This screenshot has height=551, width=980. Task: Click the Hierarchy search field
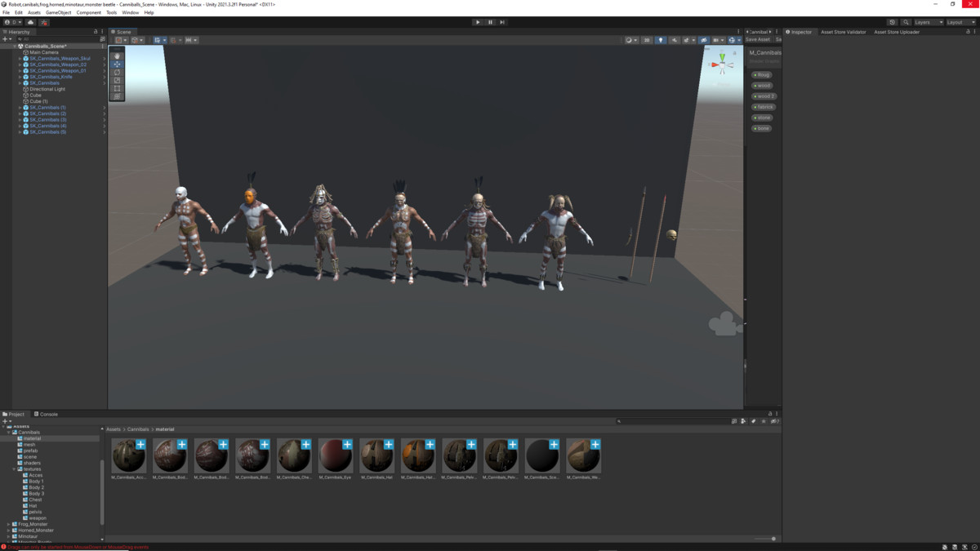tap(56, 39)
